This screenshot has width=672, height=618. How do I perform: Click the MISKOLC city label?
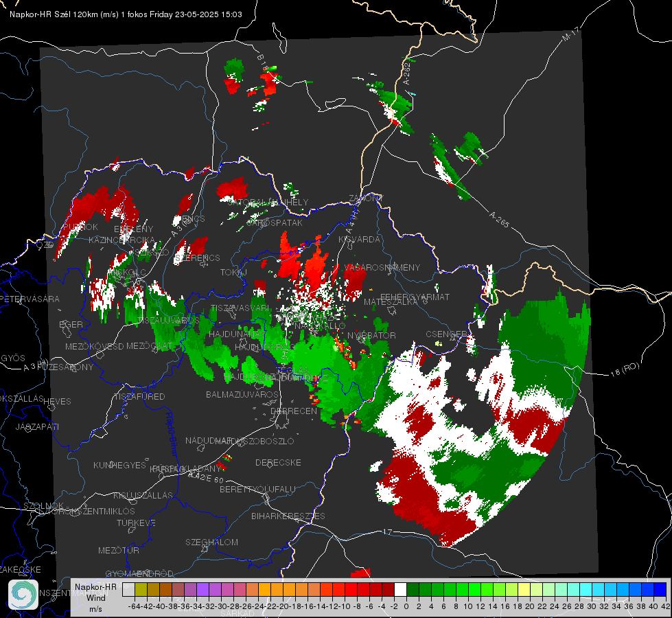click(127, 273)
